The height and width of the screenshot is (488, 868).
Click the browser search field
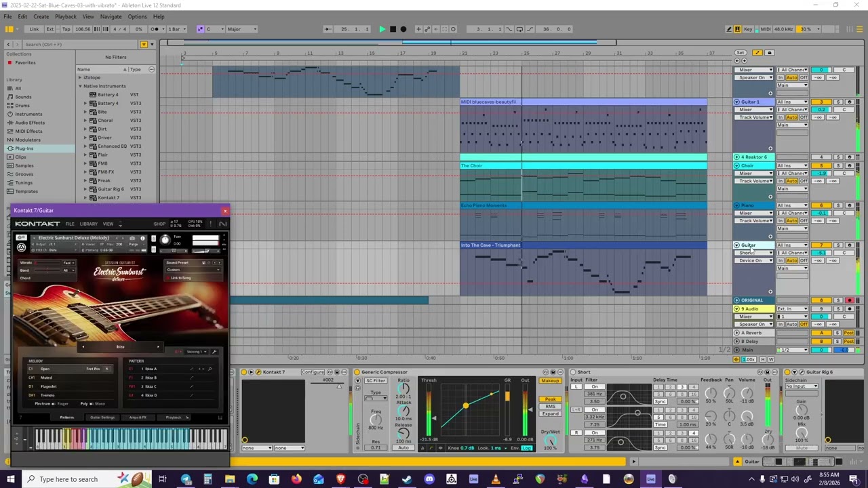[x=80, y=44]
